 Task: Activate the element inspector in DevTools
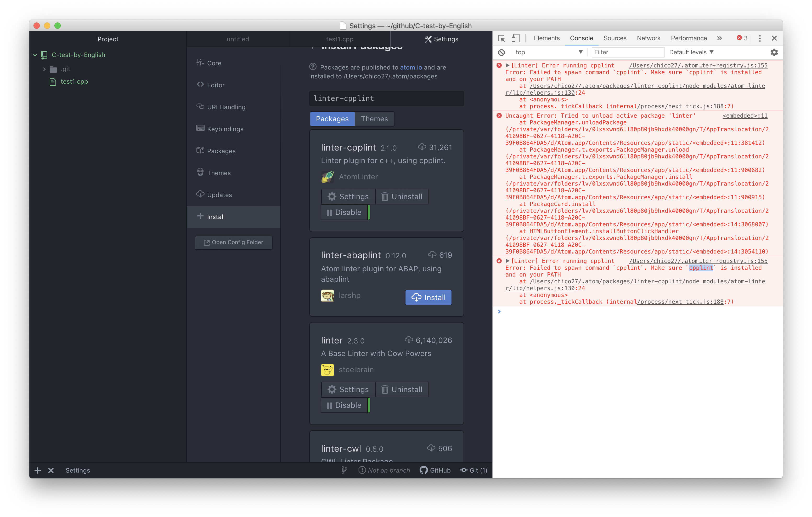501,38
